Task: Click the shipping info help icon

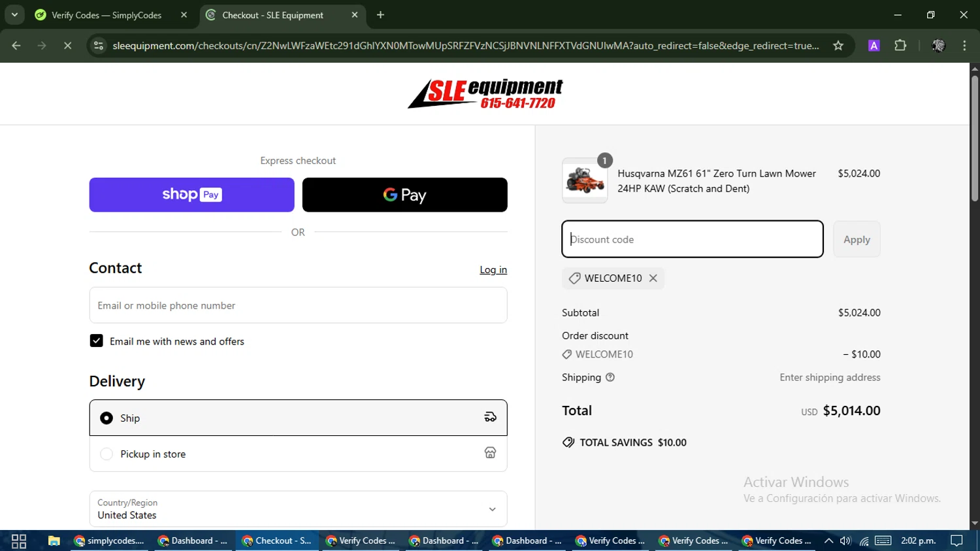Action: click(x=610, y=377)
